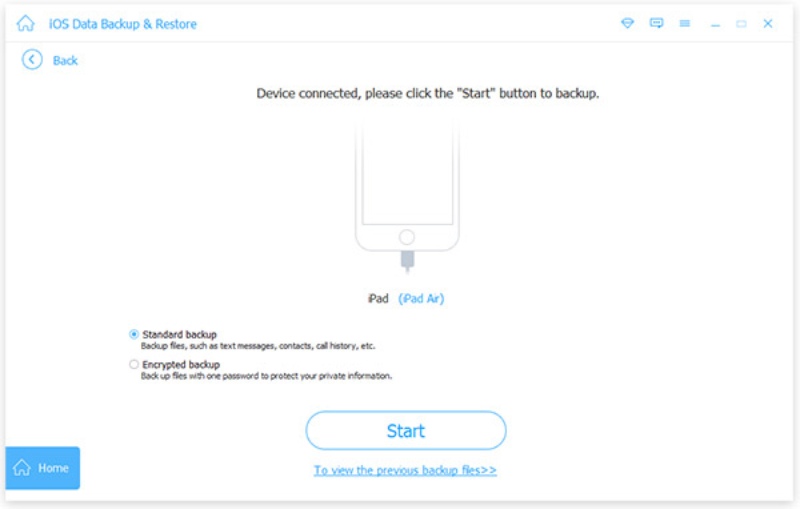
Task: Click the circled back arrow icon
Action: tap(32, 60)
